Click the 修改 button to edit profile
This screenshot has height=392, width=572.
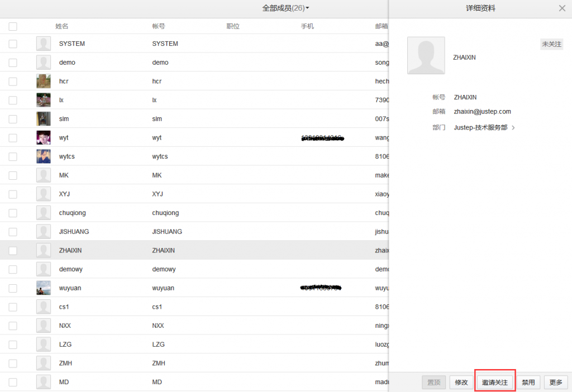click(x=460, y=382)
